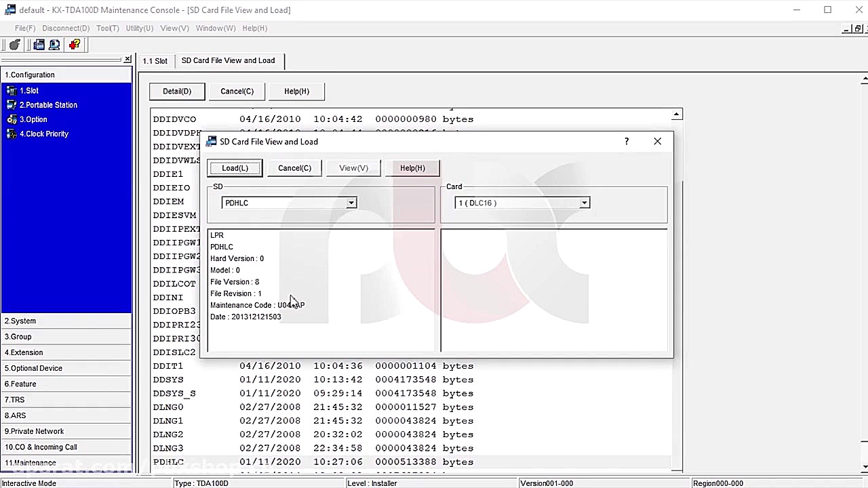Click the bomb-shaped toolbar icon
The height and width of the screenshot is (488, 868).
coord(14,45)
